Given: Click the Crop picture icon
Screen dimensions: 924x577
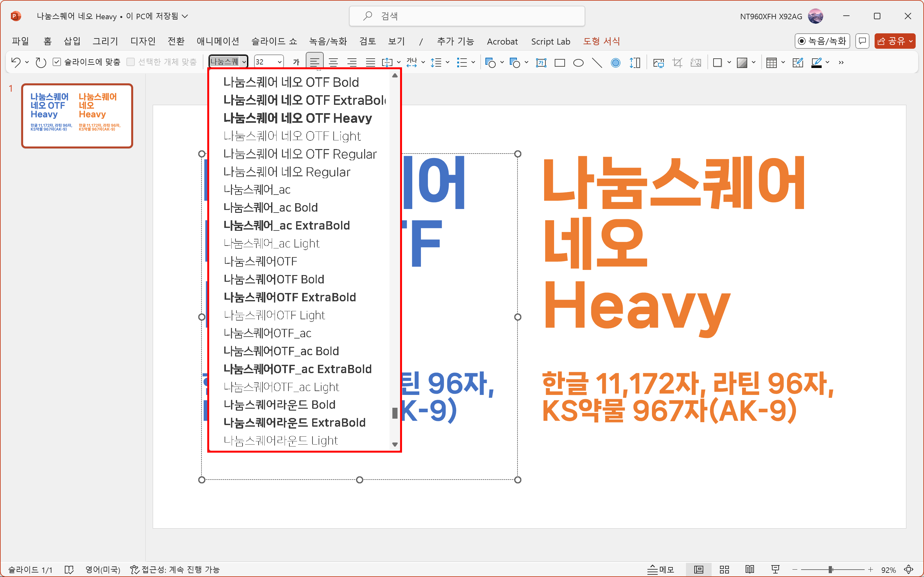Looking at the screenshot, I should point(677,63).
